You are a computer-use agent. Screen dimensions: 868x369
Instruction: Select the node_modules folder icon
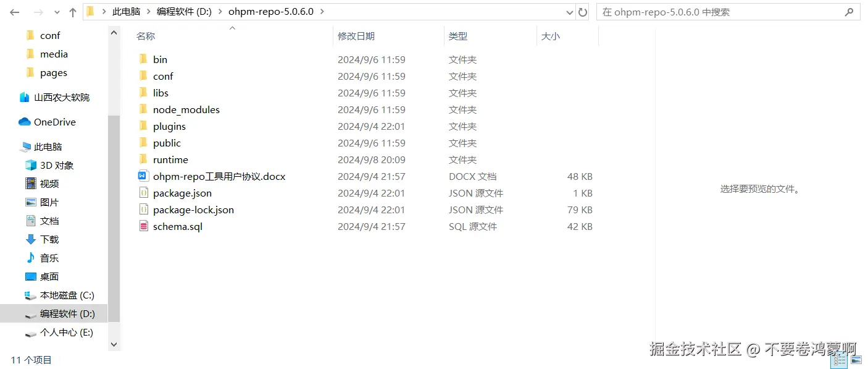[143, 109]
